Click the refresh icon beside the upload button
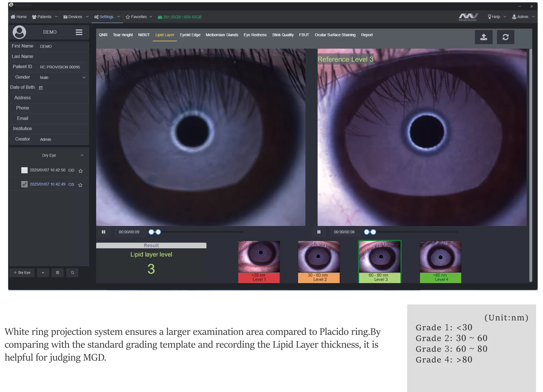The height and width of the screenshot is (392, 543). pyautogui.click(x=506, y=37)
